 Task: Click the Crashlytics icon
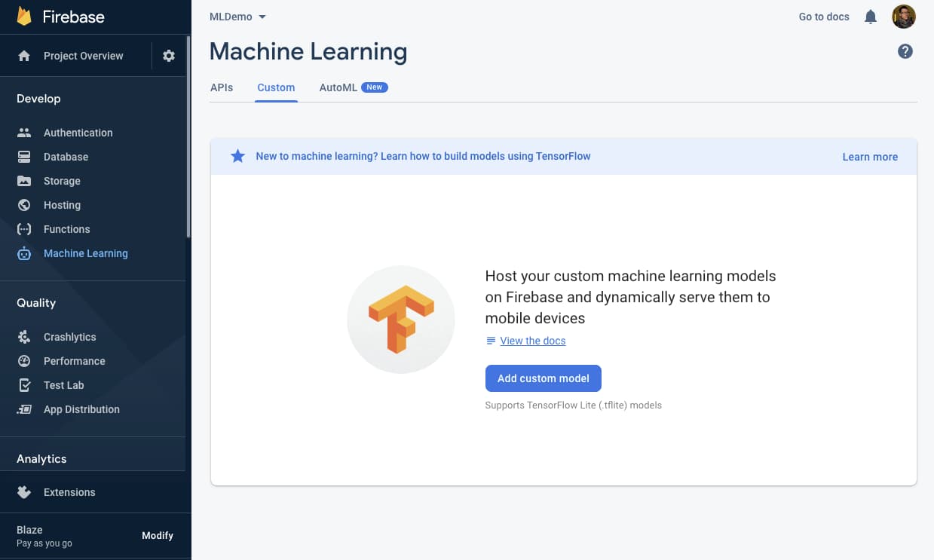(24, 337)
